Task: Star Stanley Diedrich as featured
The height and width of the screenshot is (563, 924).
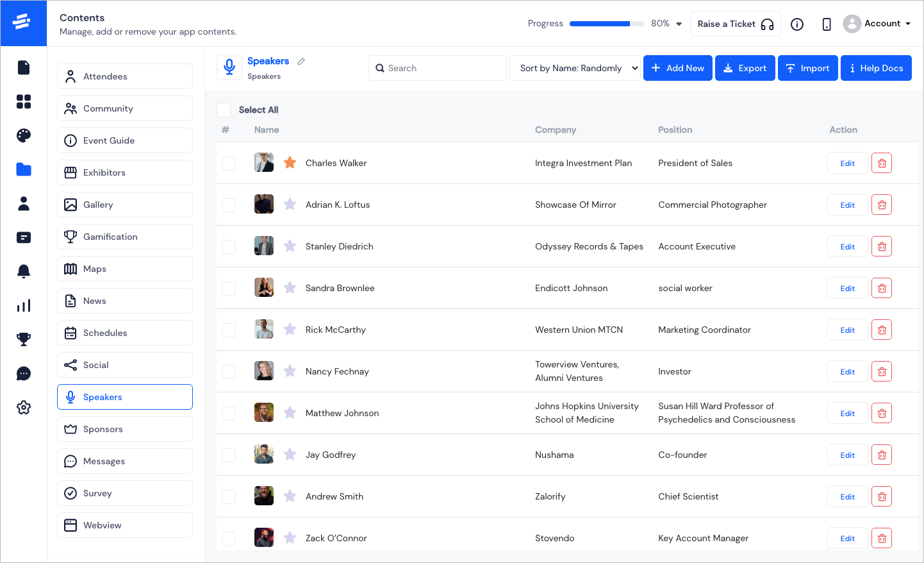Action: [x=290, y=246]
